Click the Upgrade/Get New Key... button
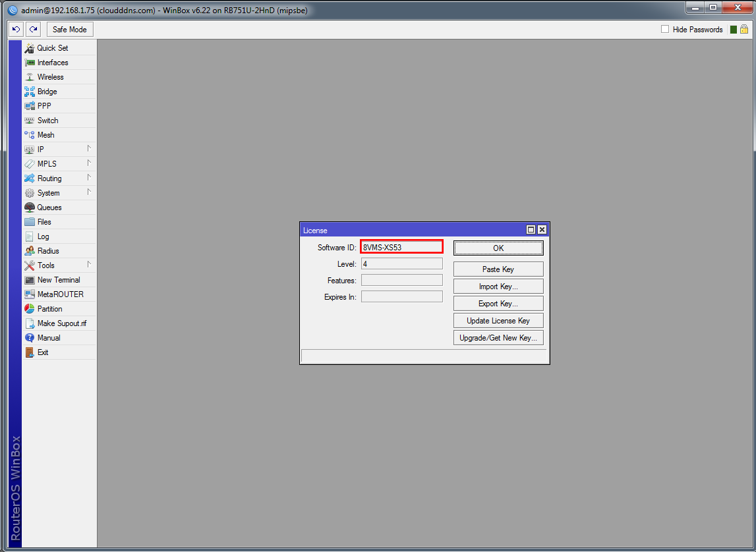 point(498,338)
